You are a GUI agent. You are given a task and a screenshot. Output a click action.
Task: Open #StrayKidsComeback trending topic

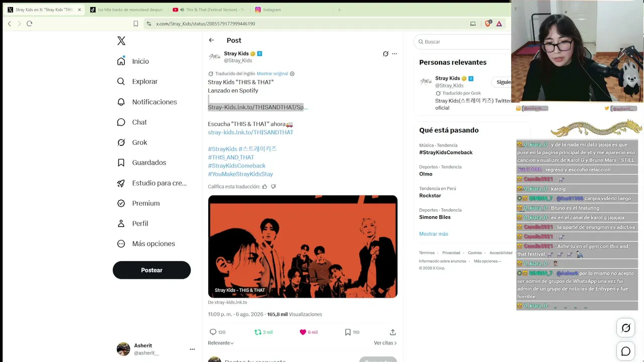coord(446,152)
